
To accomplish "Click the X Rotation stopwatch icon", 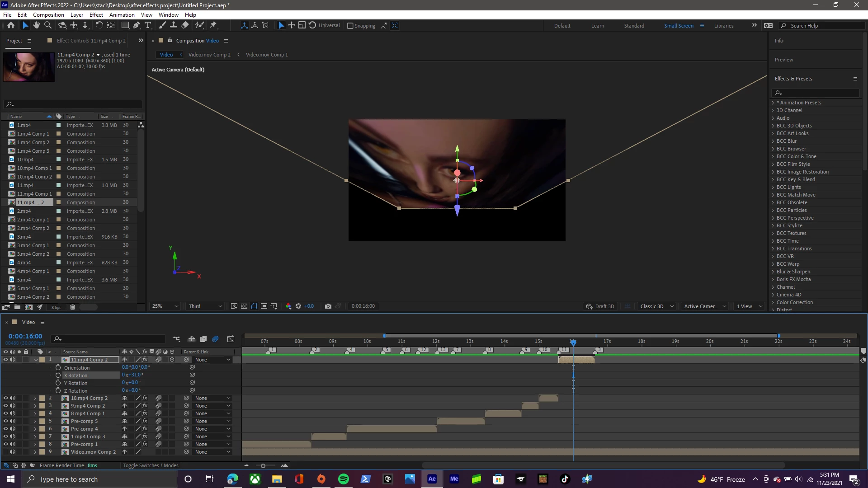I will pyautogui.click(x=58, y=375).
